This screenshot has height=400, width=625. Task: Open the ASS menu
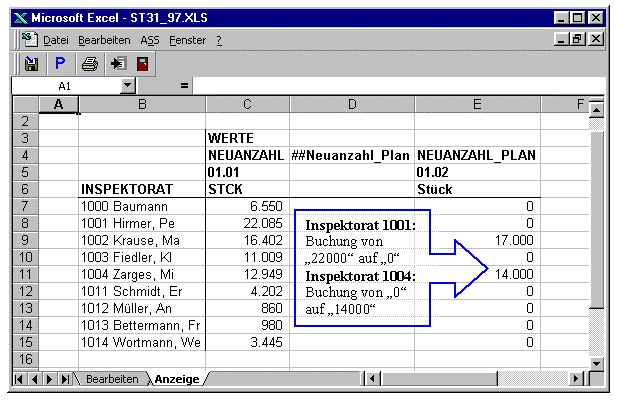(x=150, y=39)
